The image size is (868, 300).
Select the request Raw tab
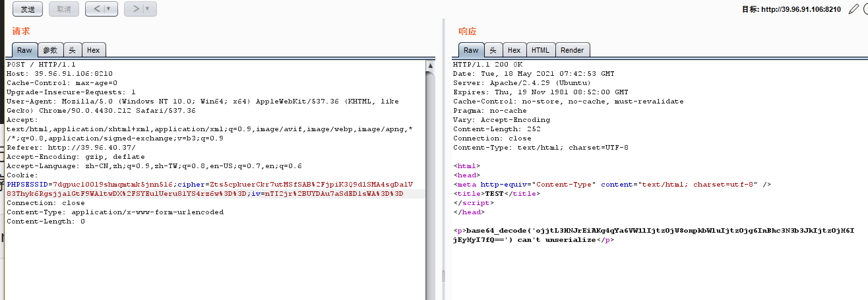click(x=24, y=50)
